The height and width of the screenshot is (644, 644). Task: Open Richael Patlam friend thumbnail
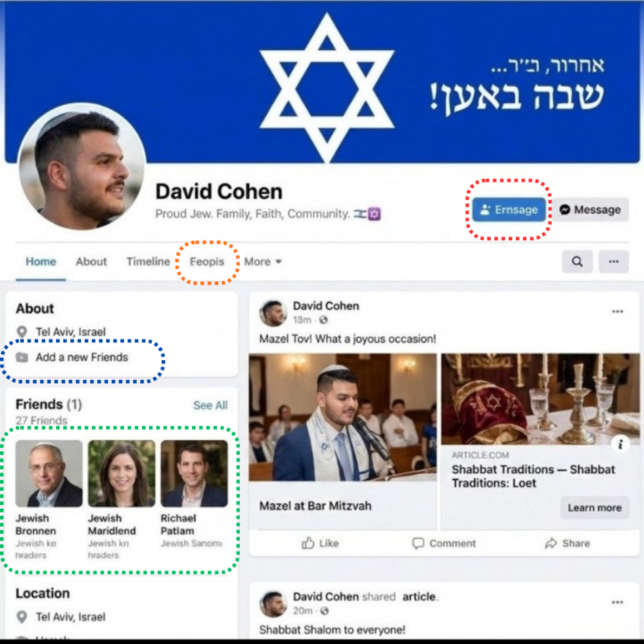(194, 473)
